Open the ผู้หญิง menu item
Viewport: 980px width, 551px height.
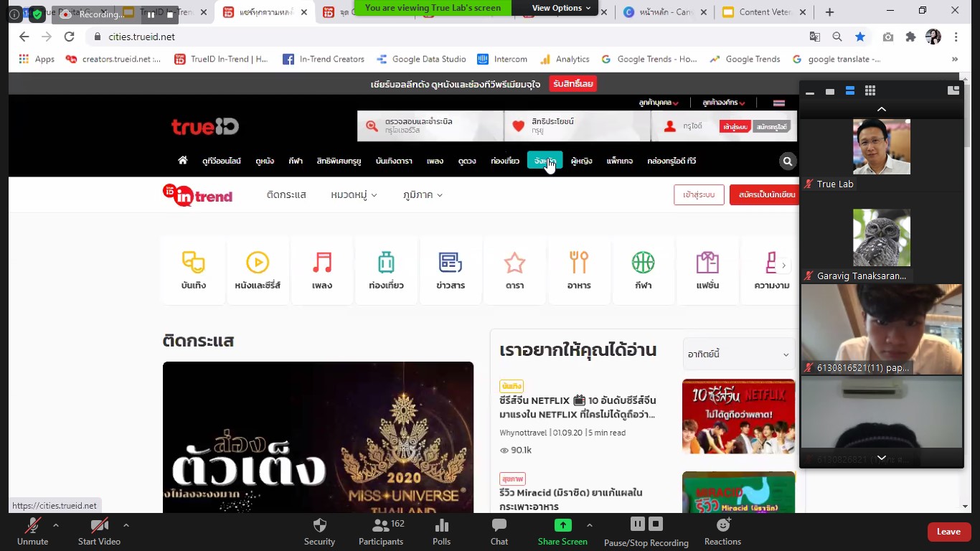pyautogui.click(x=581, y=161)
